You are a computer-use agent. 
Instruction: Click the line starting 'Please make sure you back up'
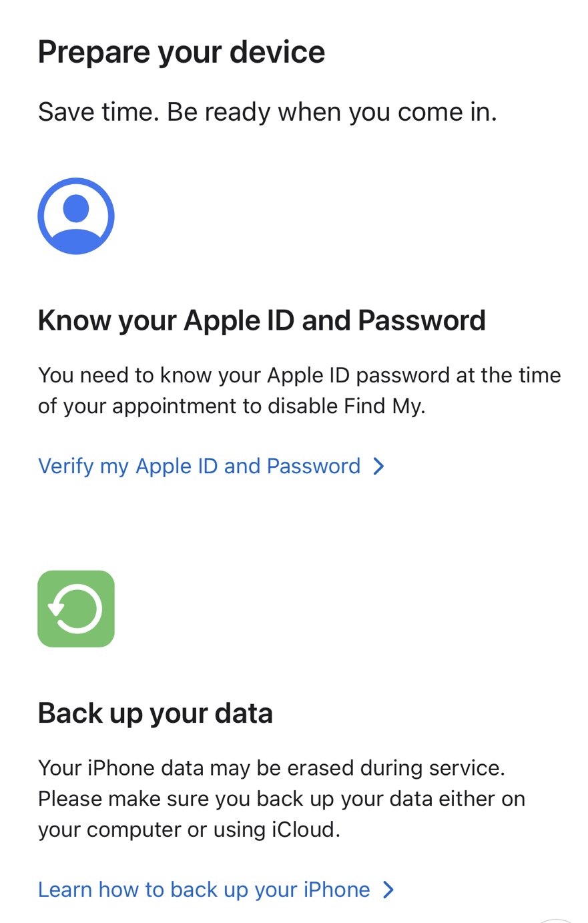tap(281, 799)
